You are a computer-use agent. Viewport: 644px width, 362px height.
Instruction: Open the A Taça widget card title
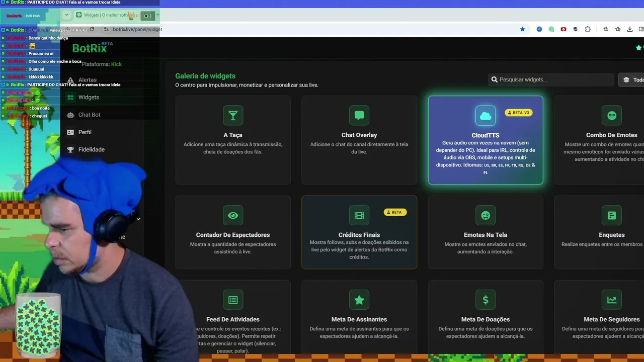click(233, 135)
